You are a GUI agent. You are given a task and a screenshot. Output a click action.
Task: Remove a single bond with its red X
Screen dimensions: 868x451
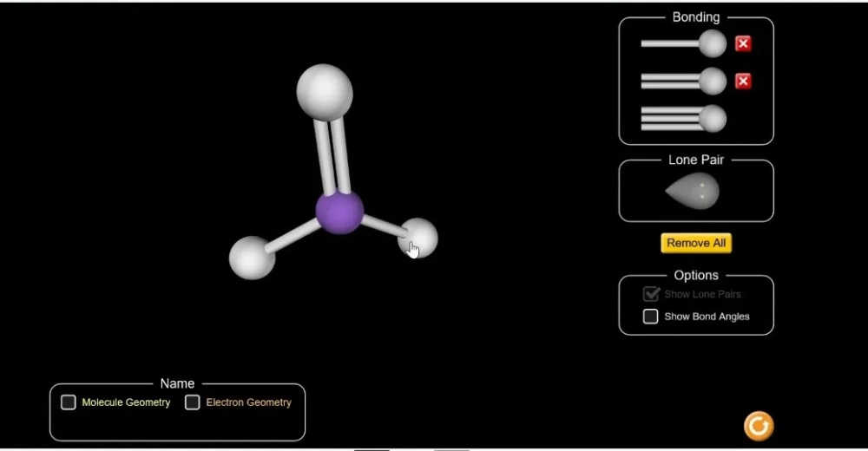pos(743,43)
